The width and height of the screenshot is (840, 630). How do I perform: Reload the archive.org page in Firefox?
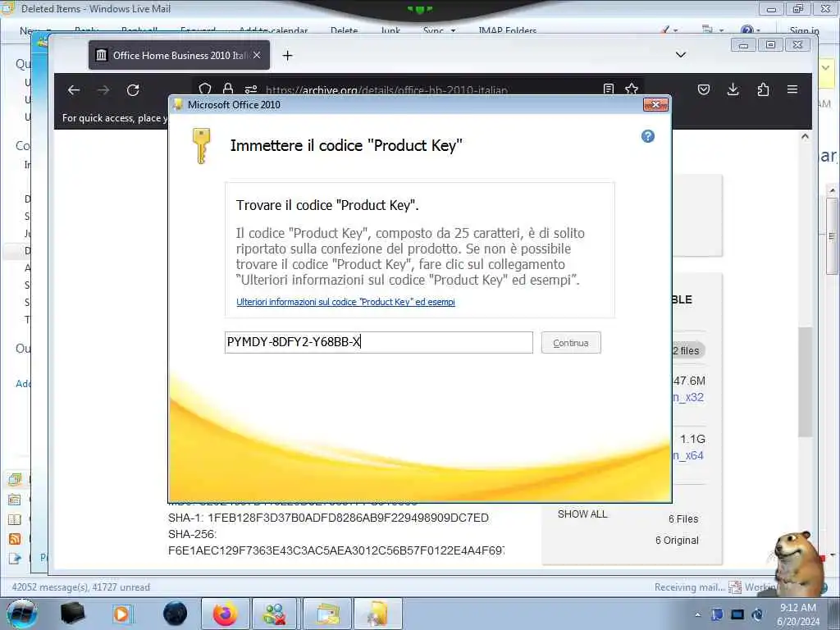click(133, 90)
